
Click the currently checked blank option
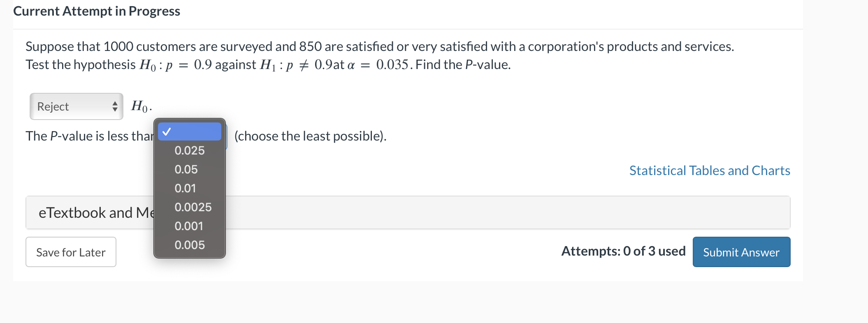coord(189,132)
